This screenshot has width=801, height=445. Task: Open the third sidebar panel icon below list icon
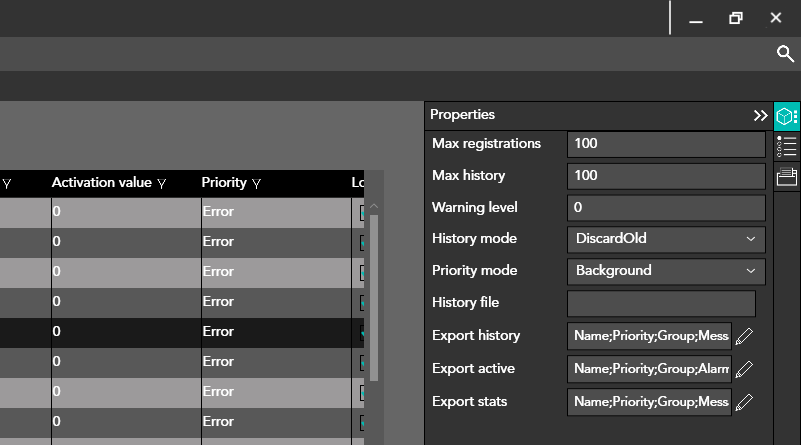(x=787, y=177)
